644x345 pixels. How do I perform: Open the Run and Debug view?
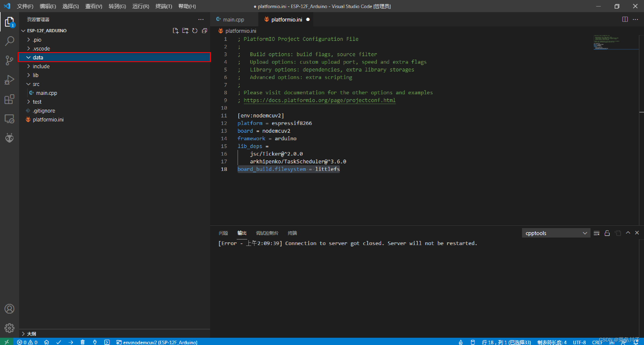point(9,80)
